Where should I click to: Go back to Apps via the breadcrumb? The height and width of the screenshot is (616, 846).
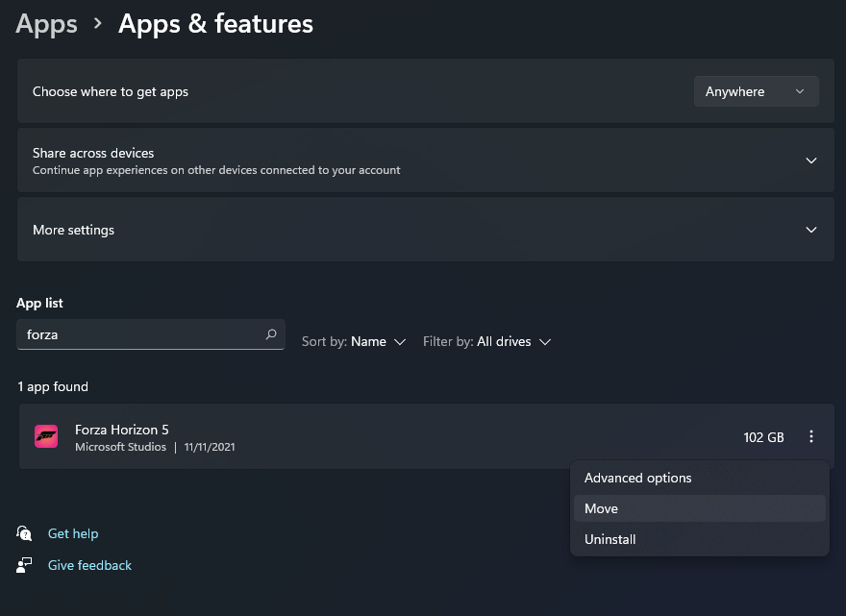tap(47, 24)
